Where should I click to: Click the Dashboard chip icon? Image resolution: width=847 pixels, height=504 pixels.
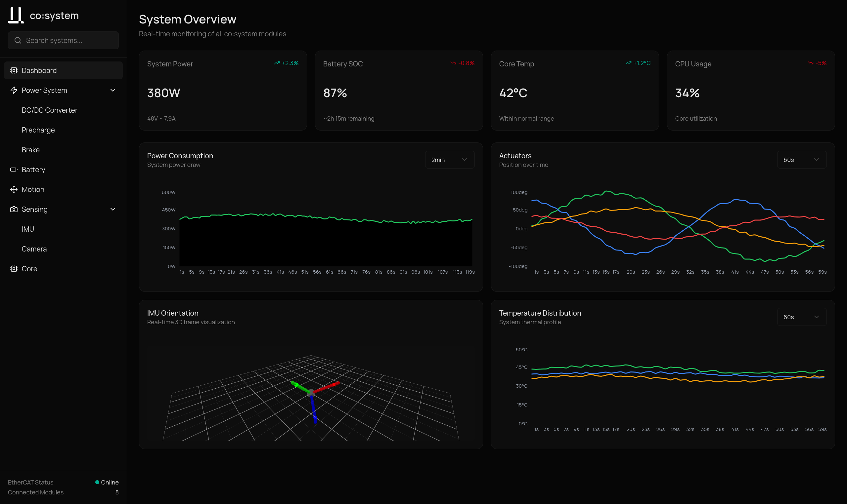[14, 70]
